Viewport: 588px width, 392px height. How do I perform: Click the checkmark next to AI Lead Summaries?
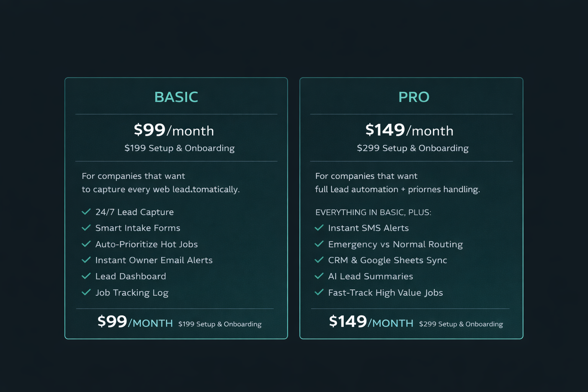pyautogui.click(x=319, y=276)
